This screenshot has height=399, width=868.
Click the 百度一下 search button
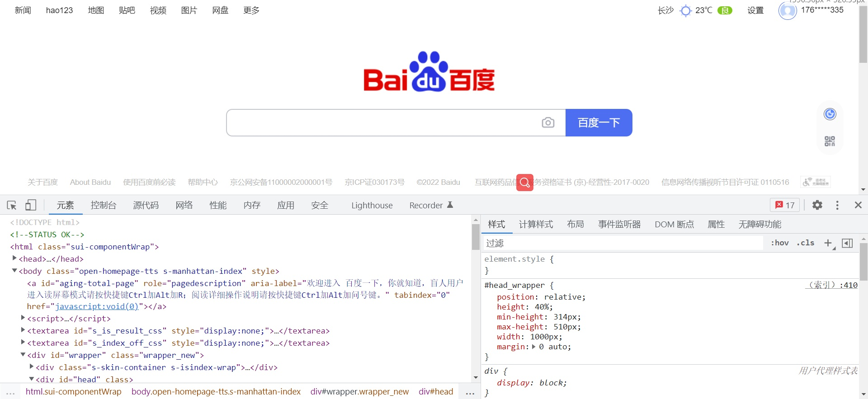coord(599,122)
